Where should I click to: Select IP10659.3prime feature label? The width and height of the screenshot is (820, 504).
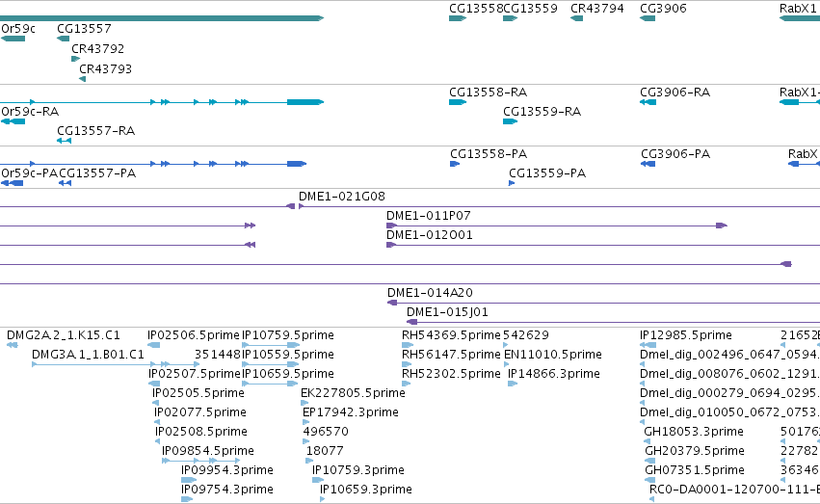coord(366,490)
